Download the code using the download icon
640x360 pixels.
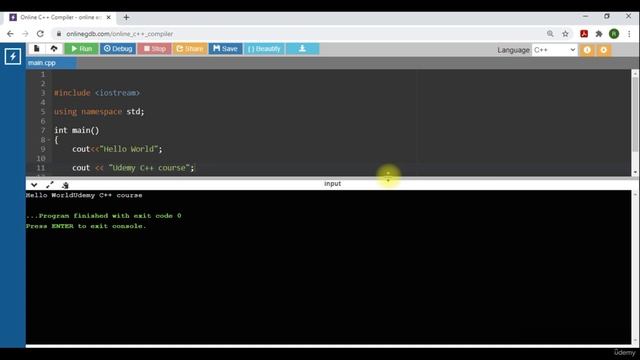pyautogui.click(x=302, y=49)
